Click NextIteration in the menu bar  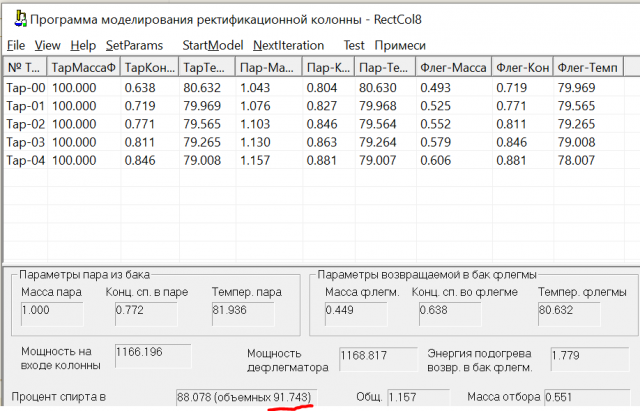coord(288,45)
